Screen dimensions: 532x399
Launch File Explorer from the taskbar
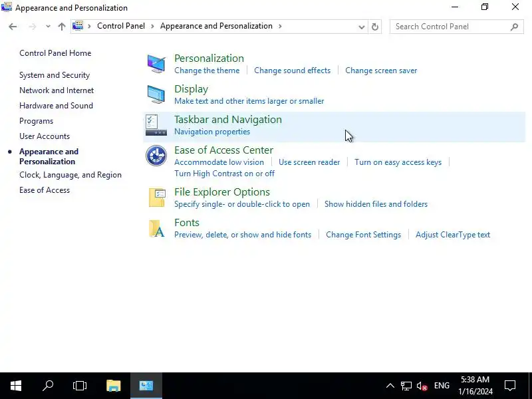(x=113, y=386)
